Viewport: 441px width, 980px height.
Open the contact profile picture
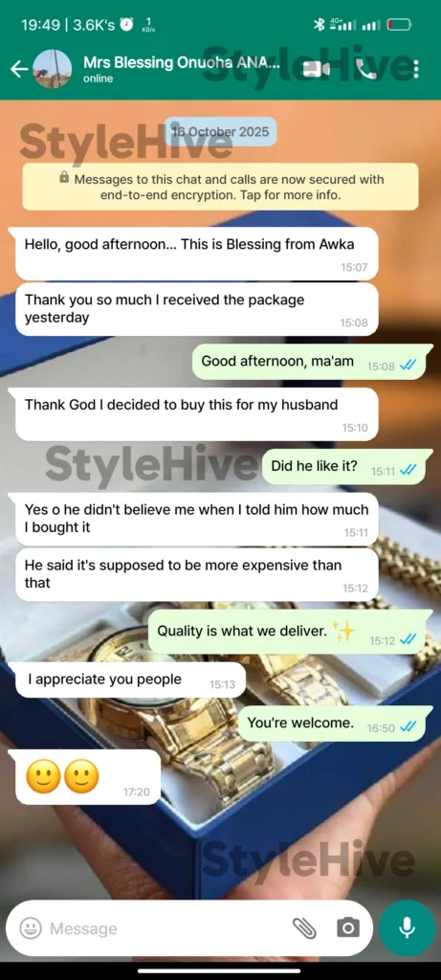(52, 69)
